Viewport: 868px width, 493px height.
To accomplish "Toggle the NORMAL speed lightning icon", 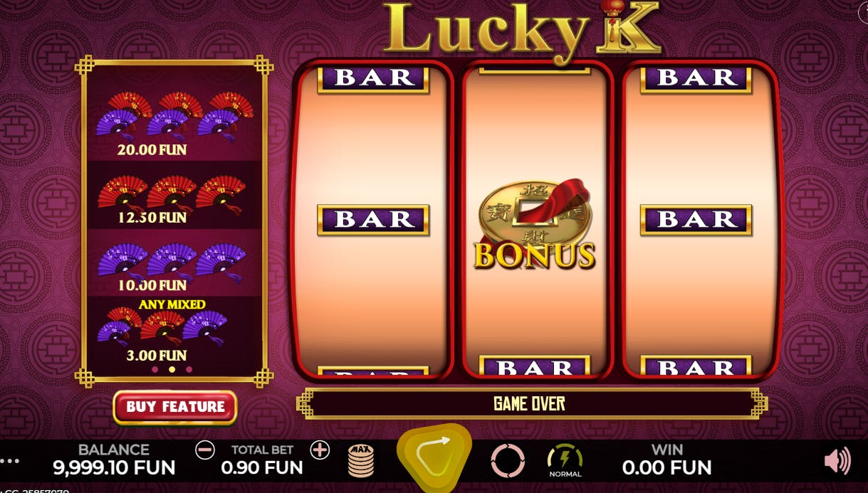I will coord(565,460).
